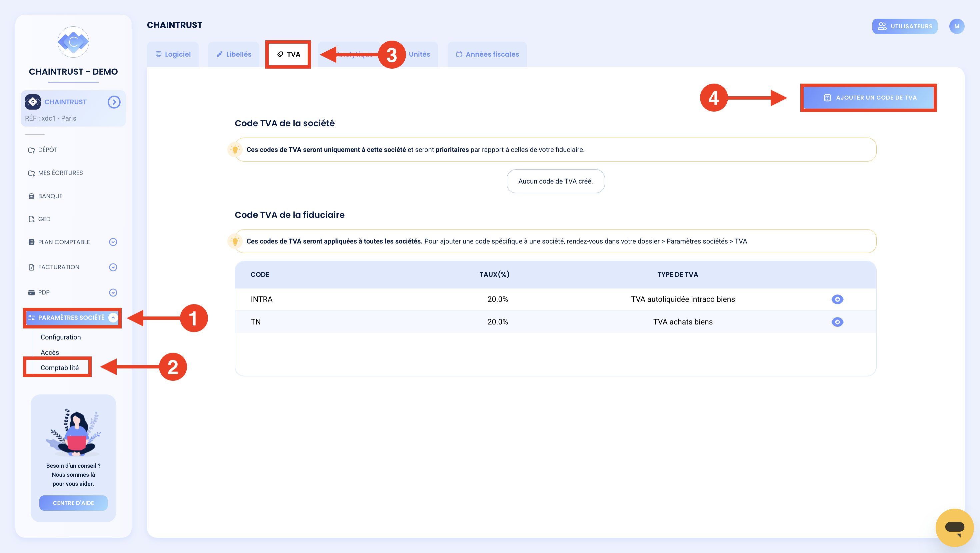Click the CHAINTRUST - DEMO sidebar title
Viewport: 980px width, 553px height.
tap(73, 72)
